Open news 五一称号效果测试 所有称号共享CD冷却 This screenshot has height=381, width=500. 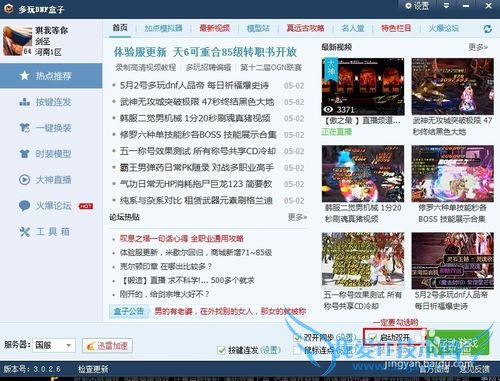tap(198, 151)
